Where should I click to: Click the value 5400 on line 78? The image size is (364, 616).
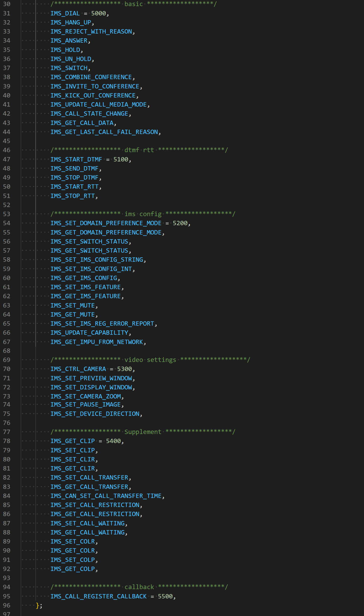tap(113, 441)
